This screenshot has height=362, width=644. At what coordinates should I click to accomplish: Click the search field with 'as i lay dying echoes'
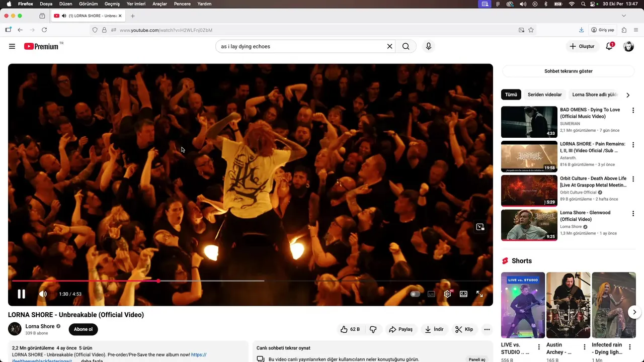[x=301, y=46]
